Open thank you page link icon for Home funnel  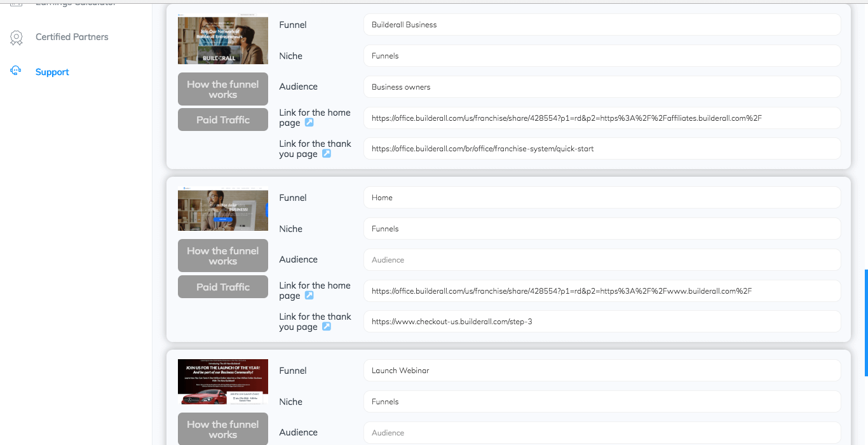pyautogui.click(x=327, y=327)
